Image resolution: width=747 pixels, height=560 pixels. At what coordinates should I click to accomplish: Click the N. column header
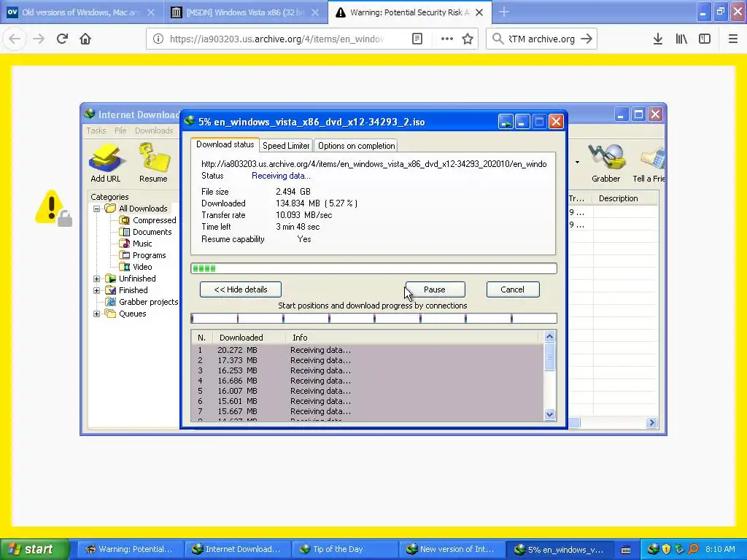point(201,338)
